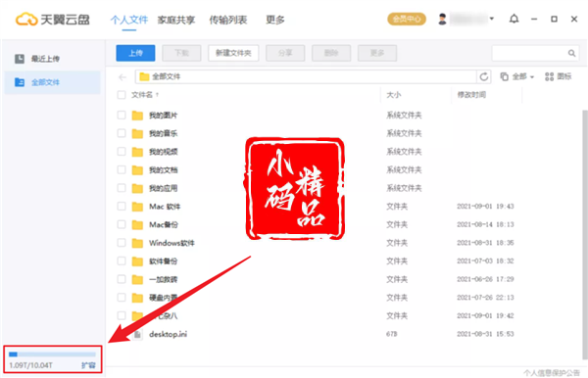The image size is (588, 378).
Task: Click the folder icon of 我的应用
Action: coord(137,188)
